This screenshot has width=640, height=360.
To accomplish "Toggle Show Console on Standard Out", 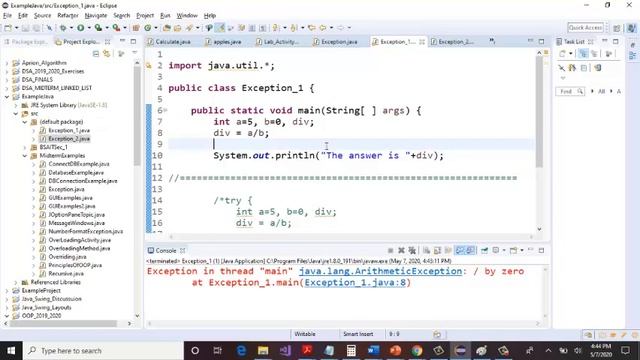I will [x=460, y=250].
